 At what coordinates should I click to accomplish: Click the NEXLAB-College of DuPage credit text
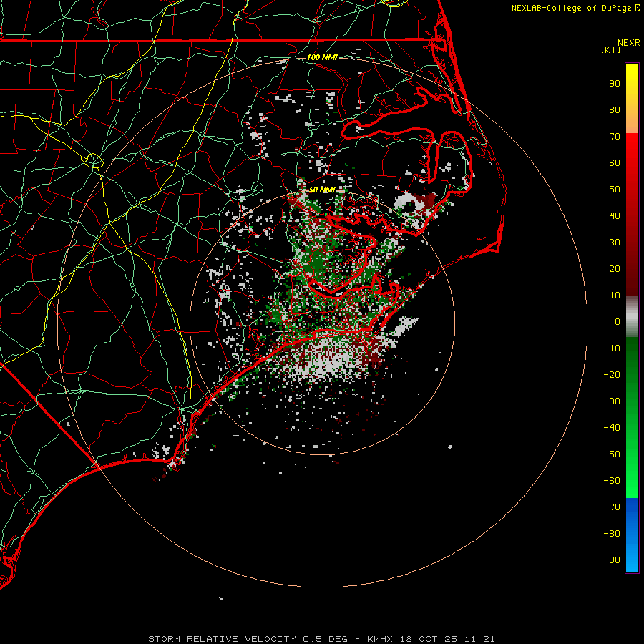pos(571,8)
